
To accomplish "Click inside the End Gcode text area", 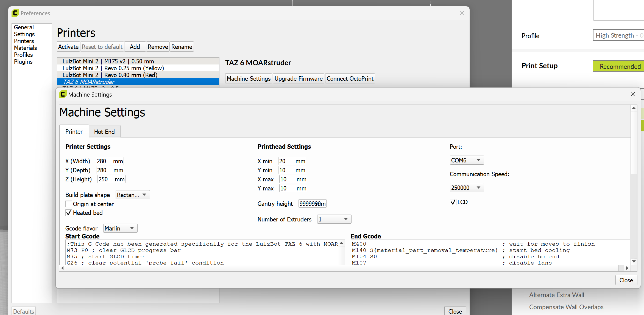I will (490, 252).
